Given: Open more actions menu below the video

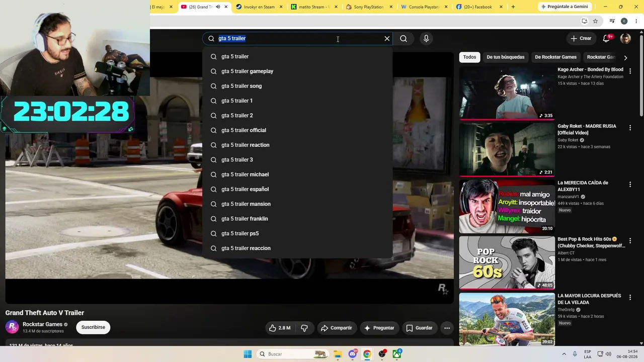Looking at the screenshot, I should click(447, 328).
